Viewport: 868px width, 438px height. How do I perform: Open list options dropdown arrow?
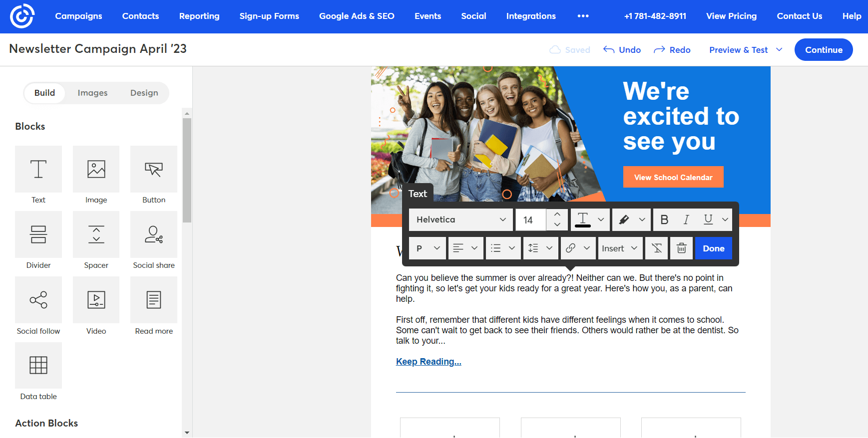tap(512, 248)
